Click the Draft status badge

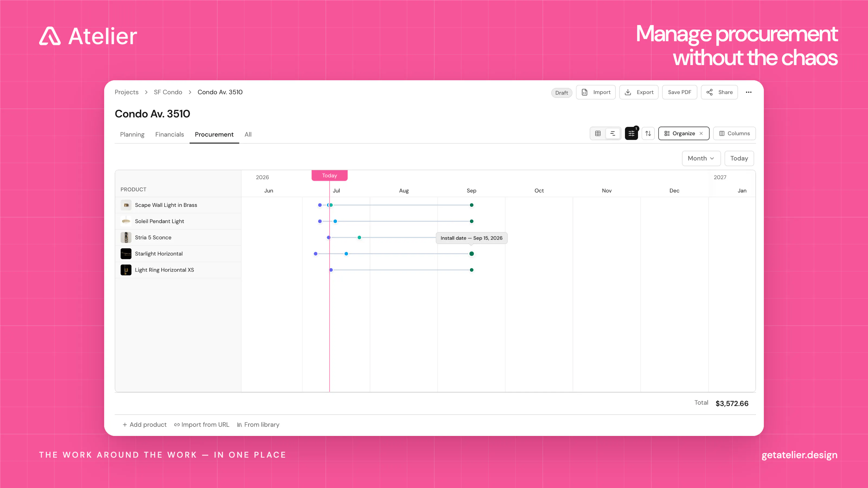(561, 93)
